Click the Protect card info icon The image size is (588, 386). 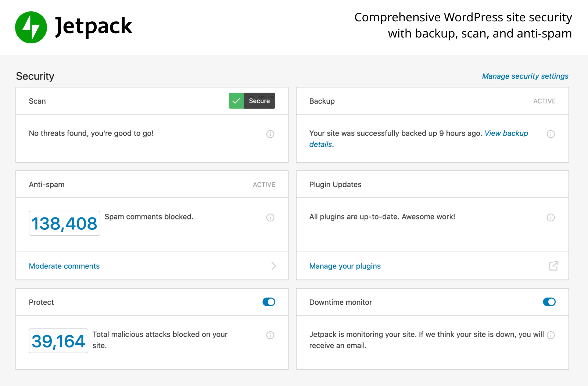click(x=270, y=335)
